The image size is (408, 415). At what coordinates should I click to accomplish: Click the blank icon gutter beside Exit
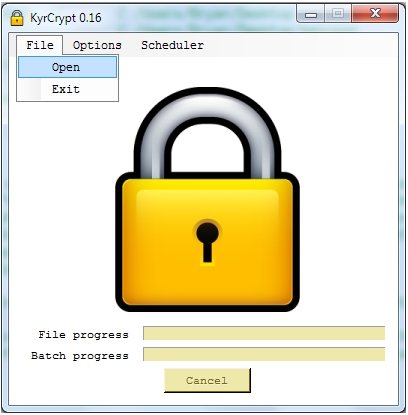tap(30, 89)
